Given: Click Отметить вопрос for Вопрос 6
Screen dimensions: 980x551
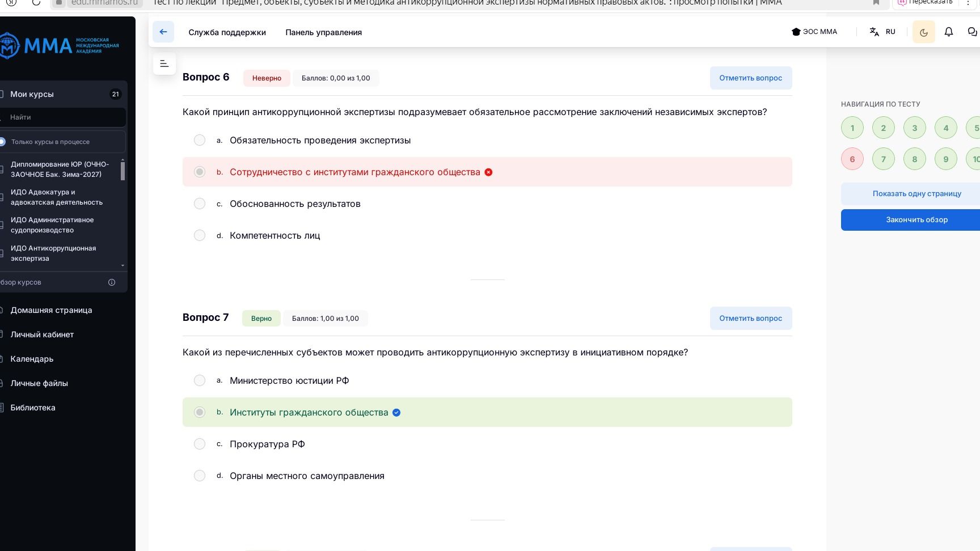Looking at the screenshot, I should point(750,78).
